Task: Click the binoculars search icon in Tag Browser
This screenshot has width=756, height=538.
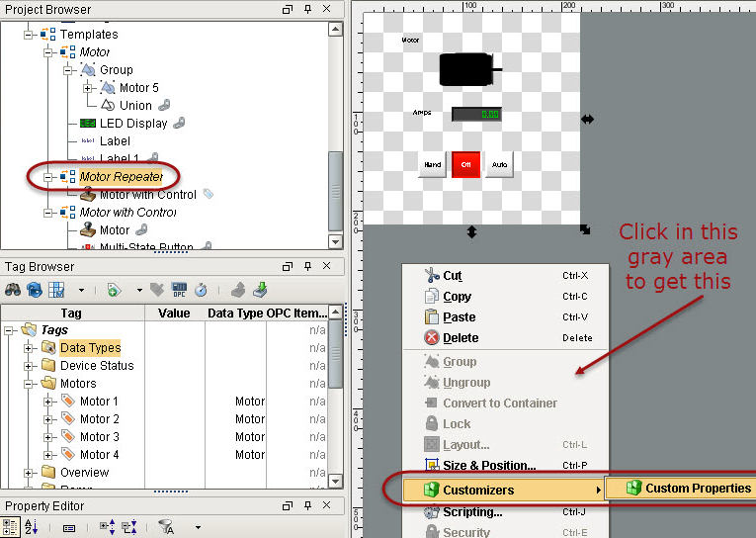Action: click(x=14, y=290)
